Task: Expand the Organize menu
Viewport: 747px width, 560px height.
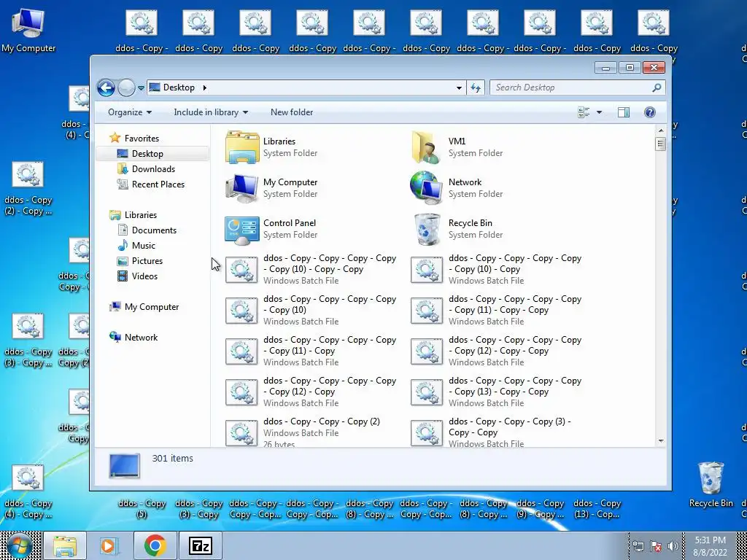Action: [130, 112]
